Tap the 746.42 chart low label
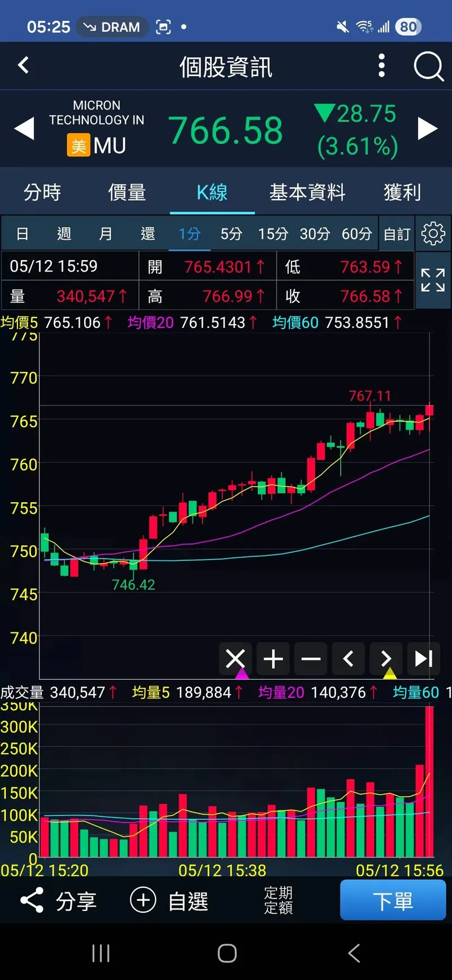This screenshot has height=980, width=452. 133,584
